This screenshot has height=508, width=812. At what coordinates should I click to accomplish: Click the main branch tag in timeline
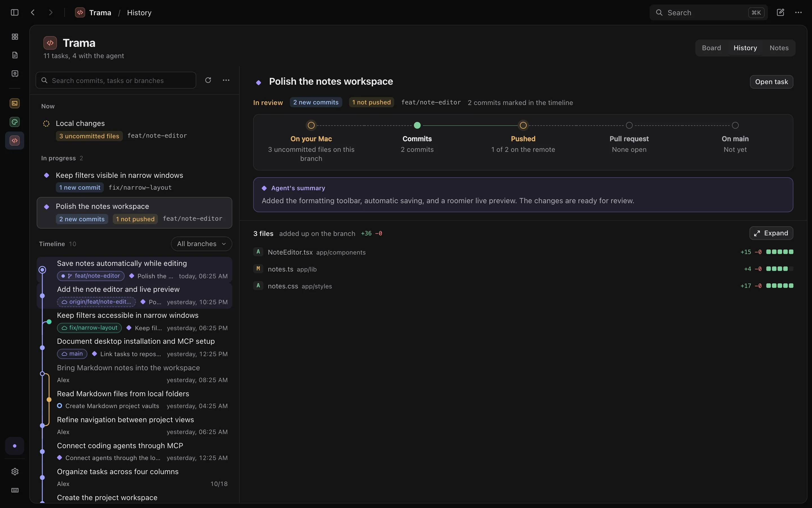click(72, 354)
